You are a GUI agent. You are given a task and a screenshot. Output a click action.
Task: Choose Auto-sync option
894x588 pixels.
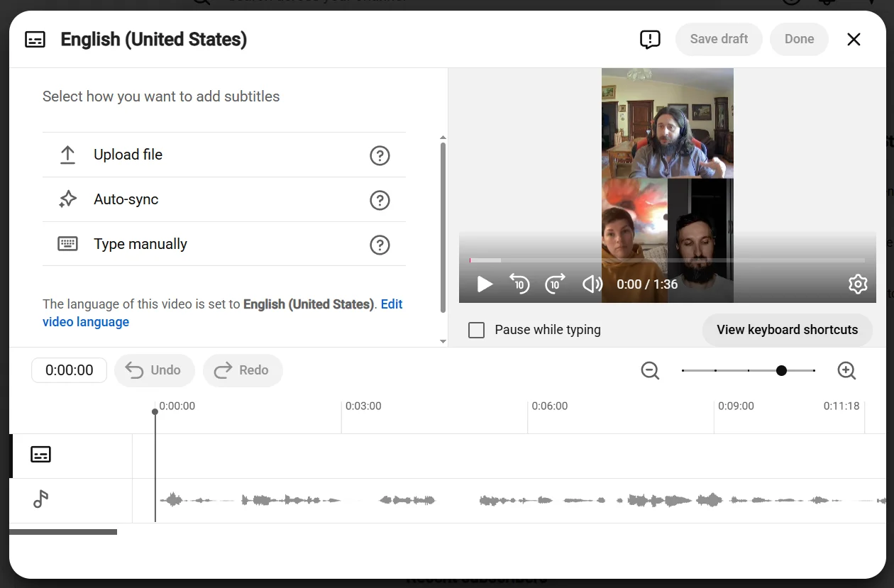(x=224, y=199)
